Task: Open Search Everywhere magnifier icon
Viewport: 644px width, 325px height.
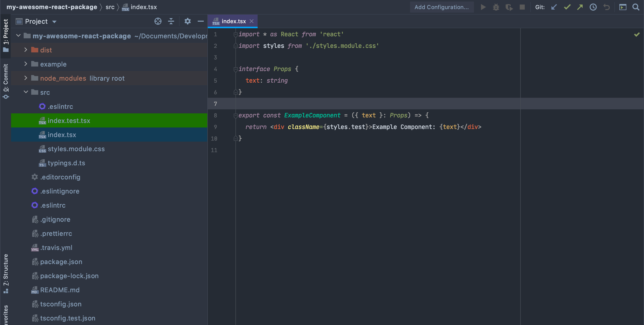Action: coord(636,7)
